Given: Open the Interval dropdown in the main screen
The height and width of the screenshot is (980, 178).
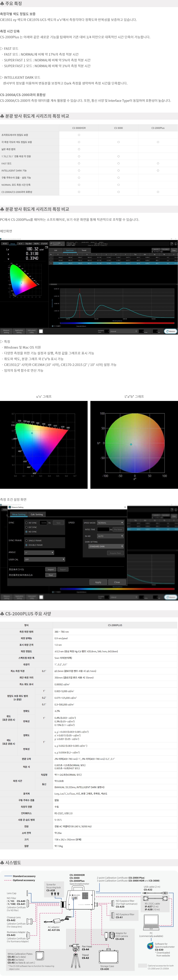Looking at the screenshot, I should pos(123,331).
